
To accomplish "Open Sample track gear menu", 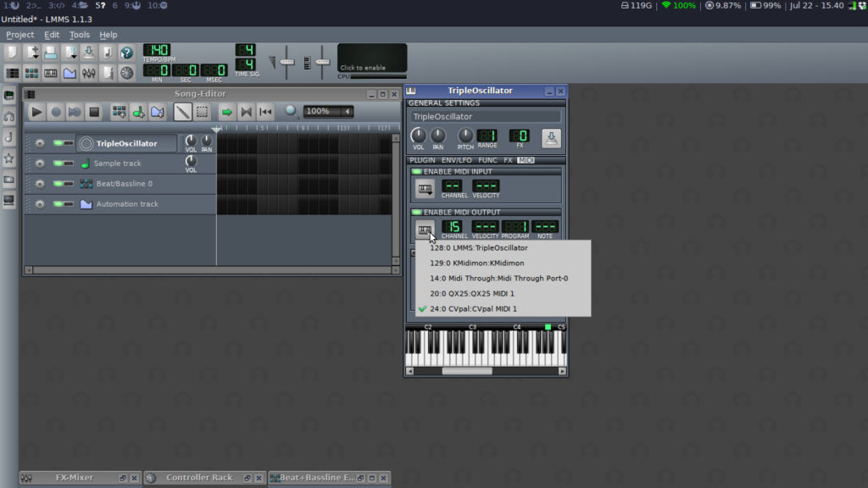I will tap(40, 164).
